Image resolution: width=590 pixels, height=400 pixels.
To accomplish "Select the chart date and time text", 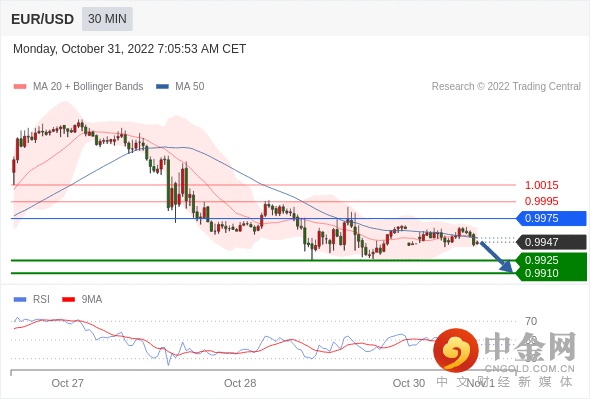I will [129, 49].
